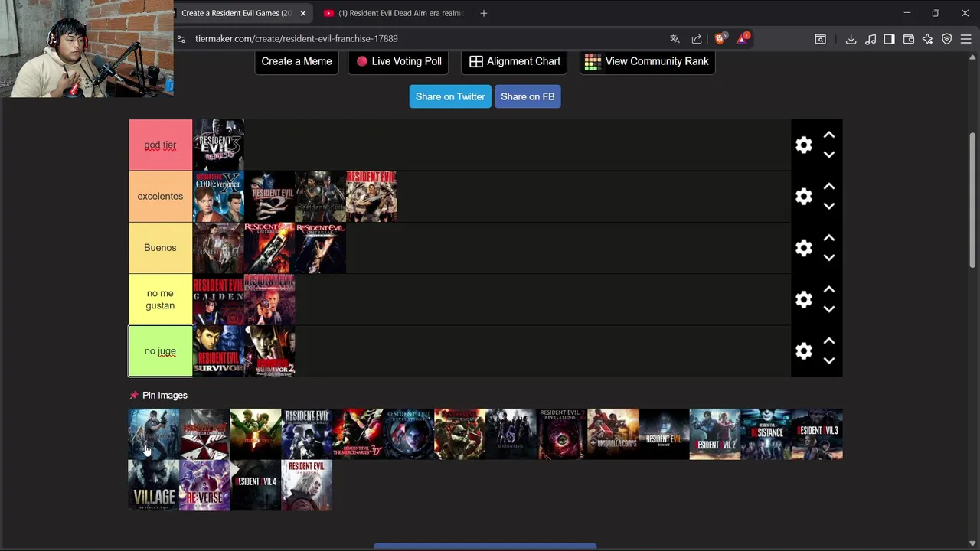Open settings gear for no juge row
The image size is (980, 551).
coord(803,350)
